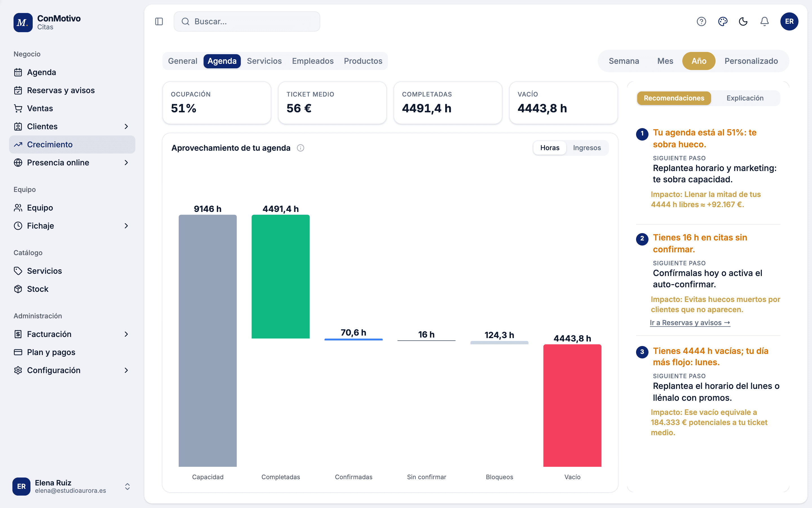Expand the Presencia online chevron
Viewport: 812px width, 508px height.
[x=126, y=163]
